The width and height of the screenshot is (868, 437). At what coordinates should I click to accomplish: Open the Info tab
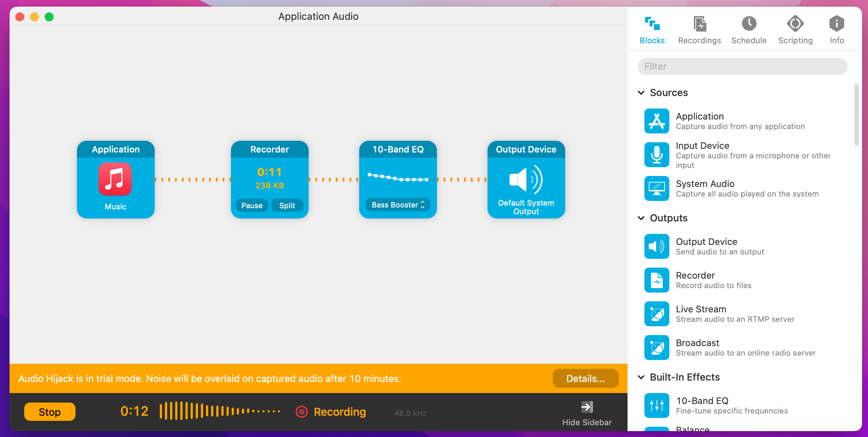tap(837, 30)
